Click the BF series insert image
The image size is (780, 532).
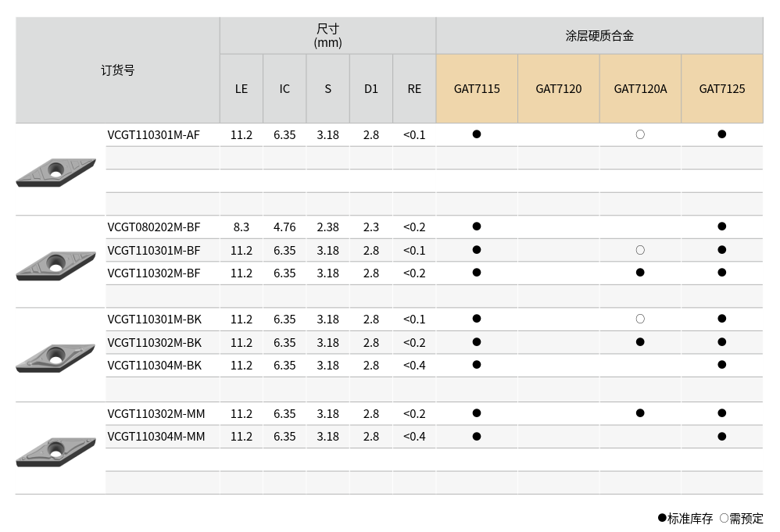(x=55, y=264)
